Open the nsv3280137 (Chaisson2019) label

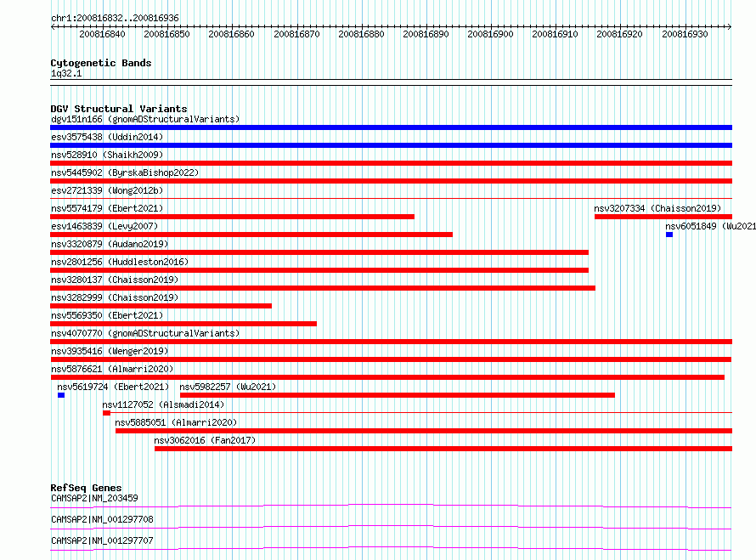coord(115,280)
